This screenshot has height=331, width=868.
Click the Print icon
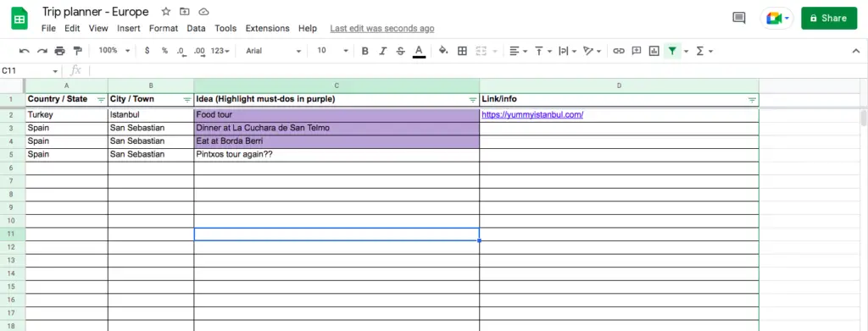[60, 51]
